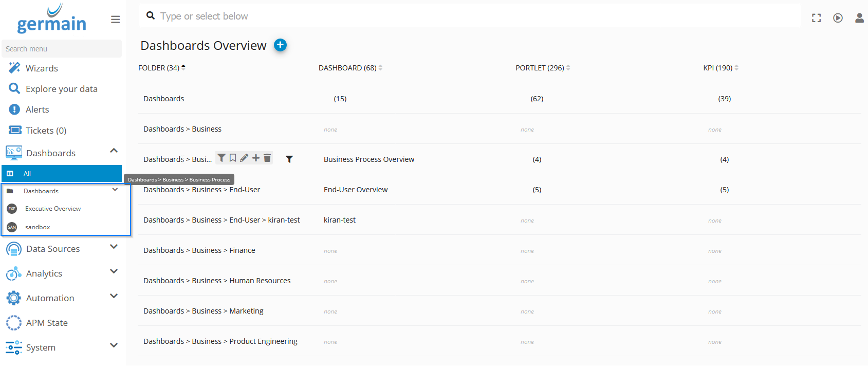Bookmark the Business Process folder

coord(233,158)
